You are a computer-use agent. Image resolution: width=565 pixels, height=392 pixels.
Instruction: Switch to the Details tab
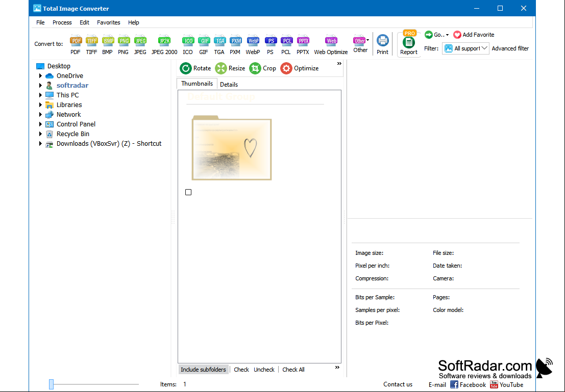pos(229,85)
